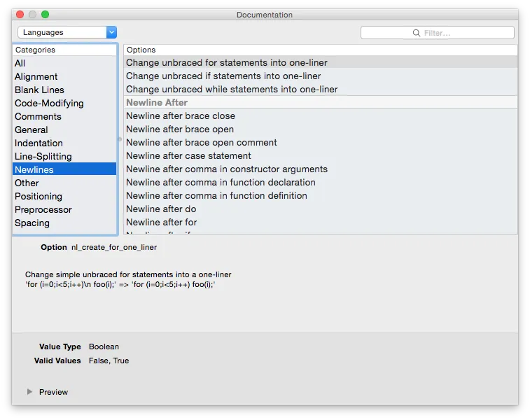Select the Preprocessor category

pyautogui.click(x=64, y=209)
